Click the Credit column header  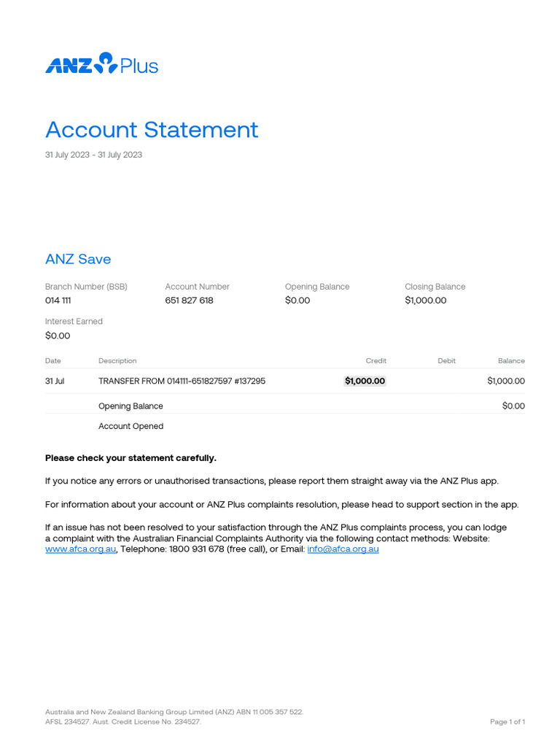[x=376, y=360]
